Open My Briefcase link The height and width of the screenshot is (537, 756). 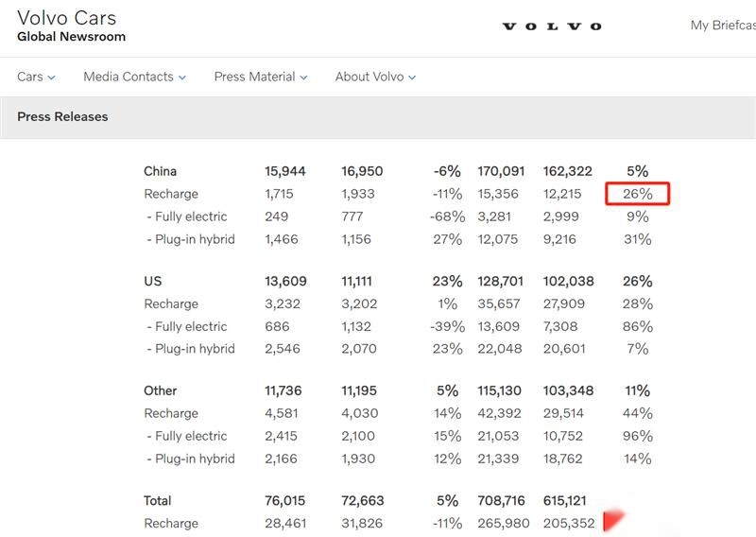723,26
